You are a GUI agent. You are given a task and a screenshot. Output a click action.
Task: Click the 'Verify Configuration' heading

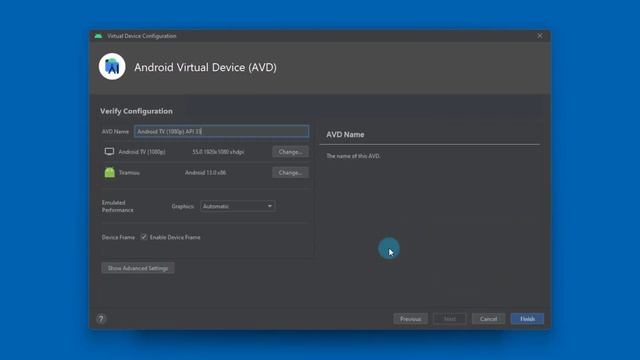(x=136, y=111)
